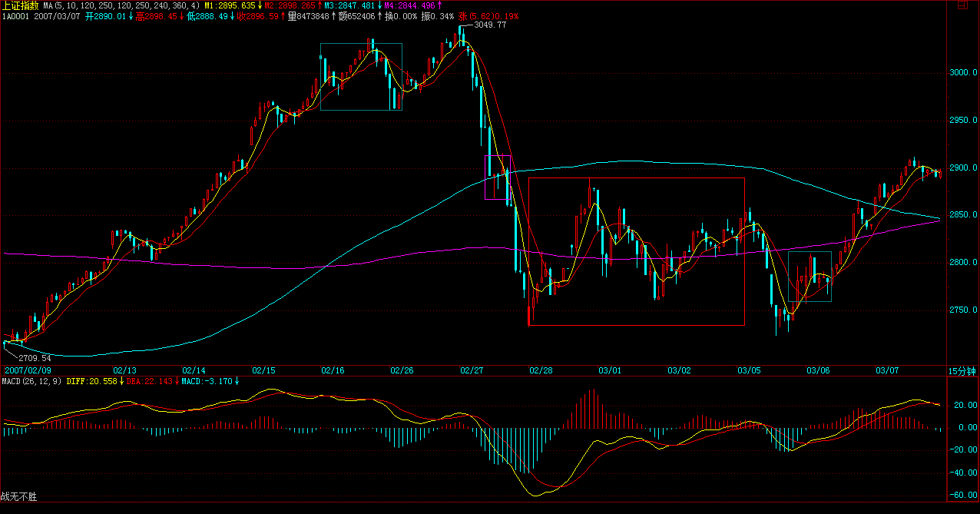Click the 15分钟 period selector label
Screen dimensions: 980x514
click(x=963, y=370)
